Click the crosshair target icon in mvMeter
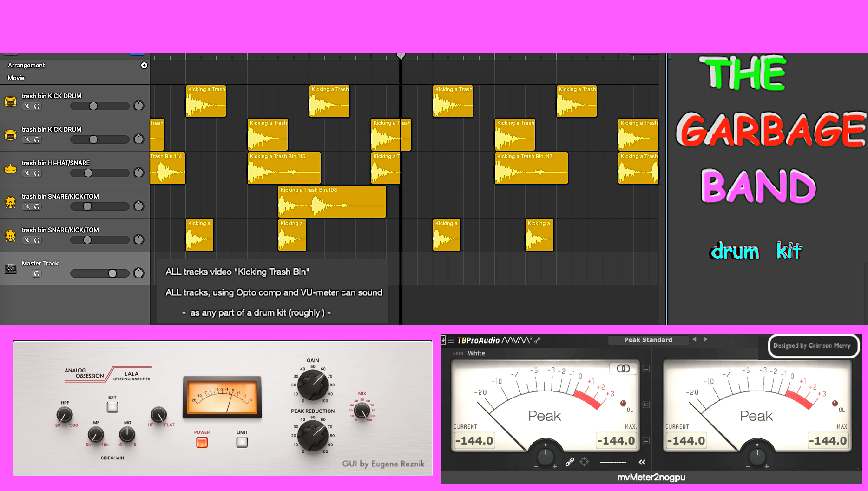 pos(585,462)
